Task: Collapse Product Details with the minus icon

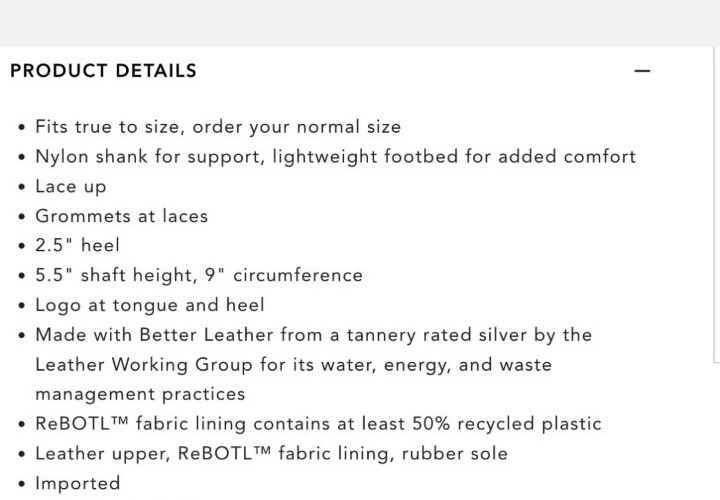Action: click(642, 71)
